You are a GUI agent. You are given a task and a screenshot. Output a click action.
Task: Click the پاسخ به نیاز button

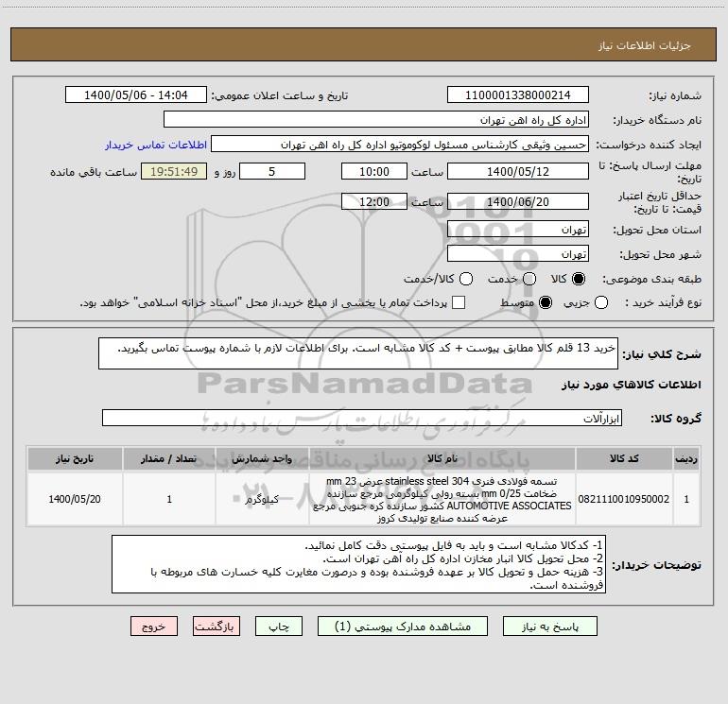pos(550,627)
